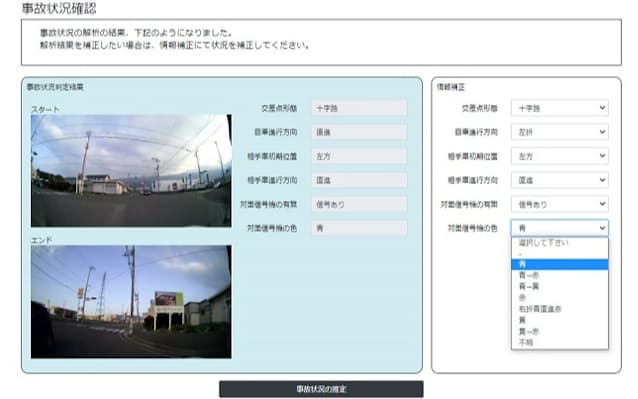638x399 pixels.
Task: Click the 対面信号機の色 result field showing 青
Action: pyautogui.click(x=359, y=228)
